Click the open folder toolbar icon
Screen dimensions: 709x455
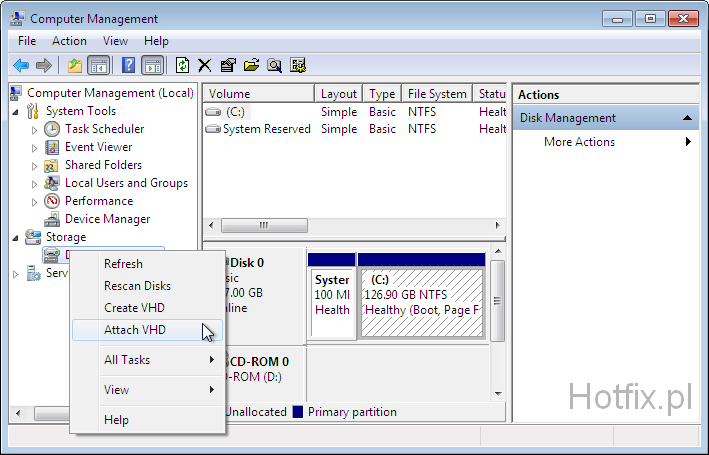click(x=251, y=65)
